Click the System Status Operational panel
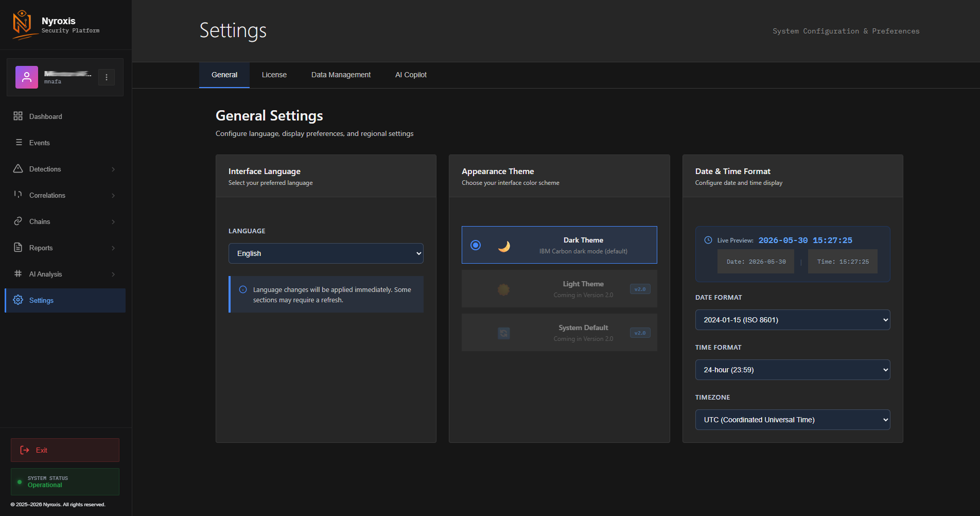The image size is (980, 516). click(65, 481)
